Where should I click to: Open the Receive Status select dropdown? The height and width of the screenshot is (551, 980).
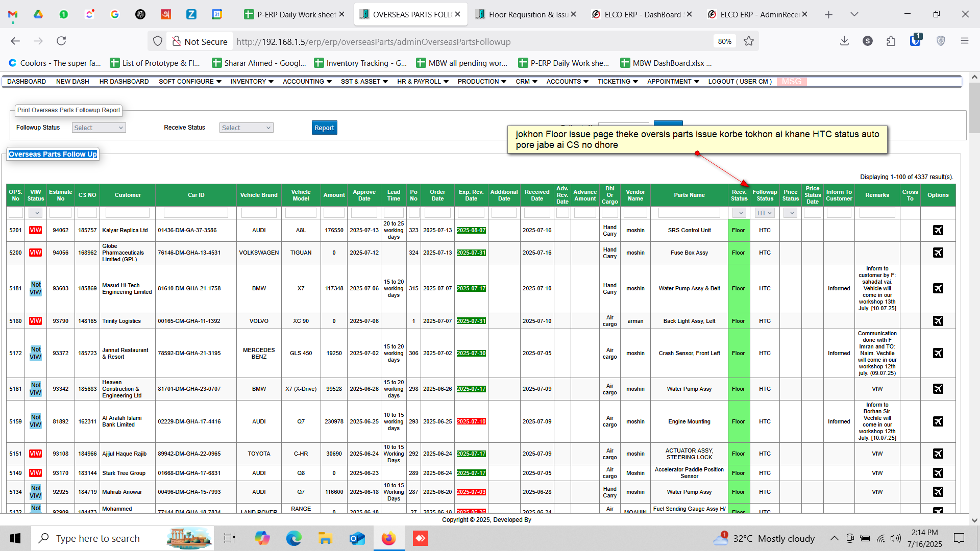(x=246, y=128)
